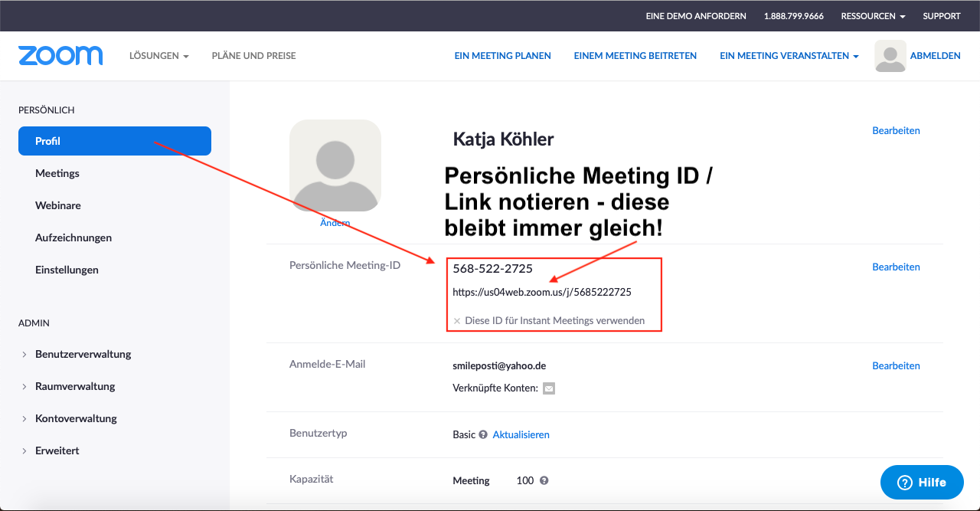The height and width of the screenshot is (511, 980).
Task: Expand the Raumverwaltung section
Action: tap(75, 386)
